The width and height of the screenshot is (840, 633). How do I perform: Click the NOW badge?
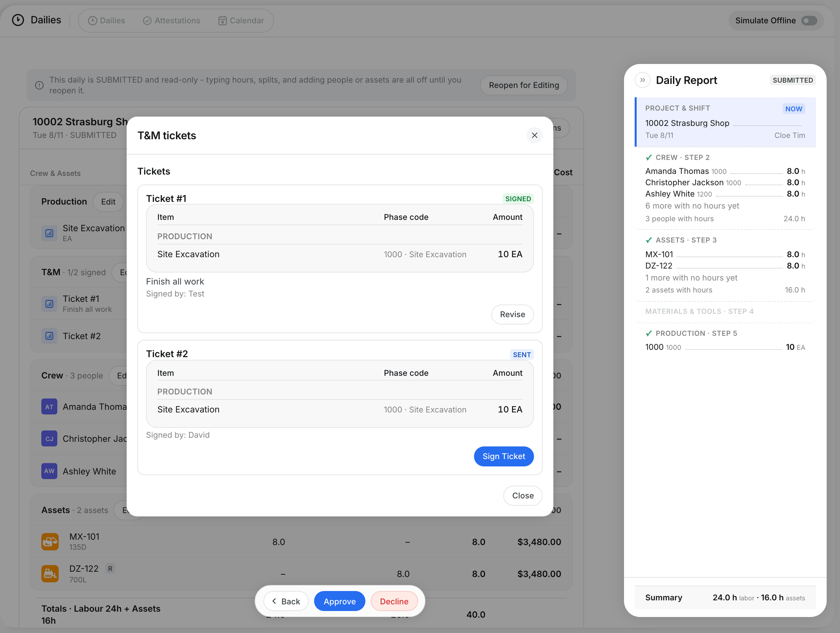tap(793, 109)
